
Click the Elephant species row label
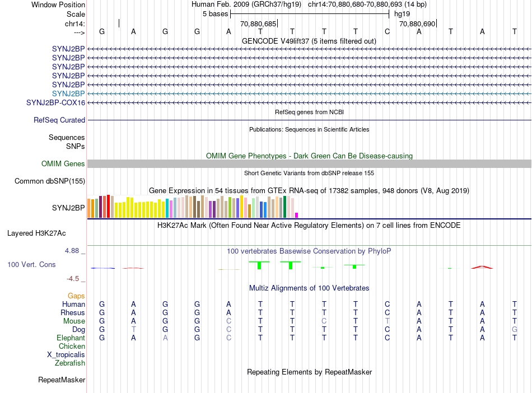coord(71,338)
